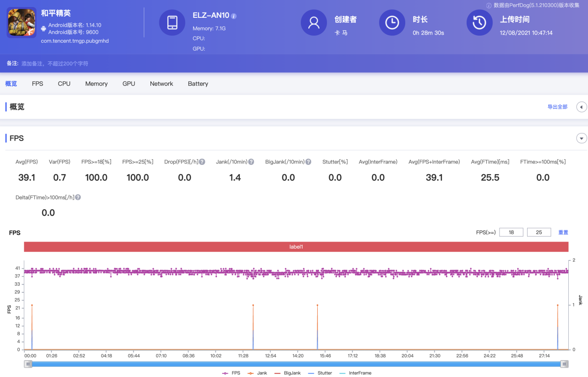
Task: Click the 导出全部 export all link
Action: pyautogui.click(x=557, y=107)
